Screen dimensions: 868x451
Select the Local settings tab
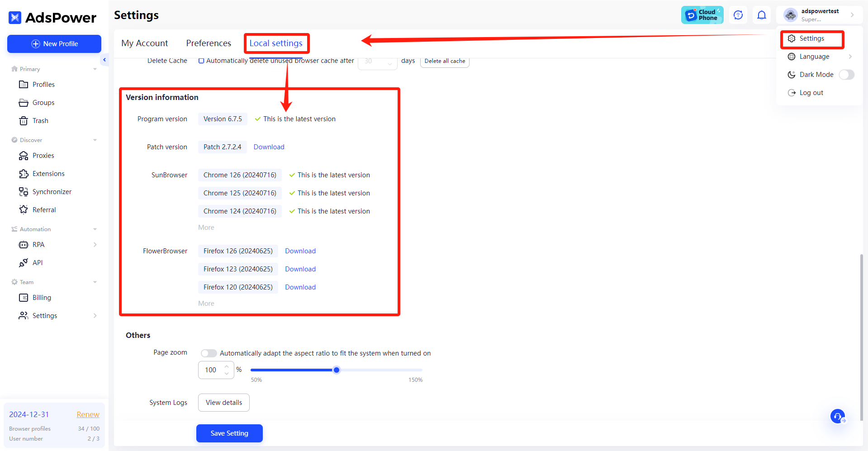tap(276, 43)
